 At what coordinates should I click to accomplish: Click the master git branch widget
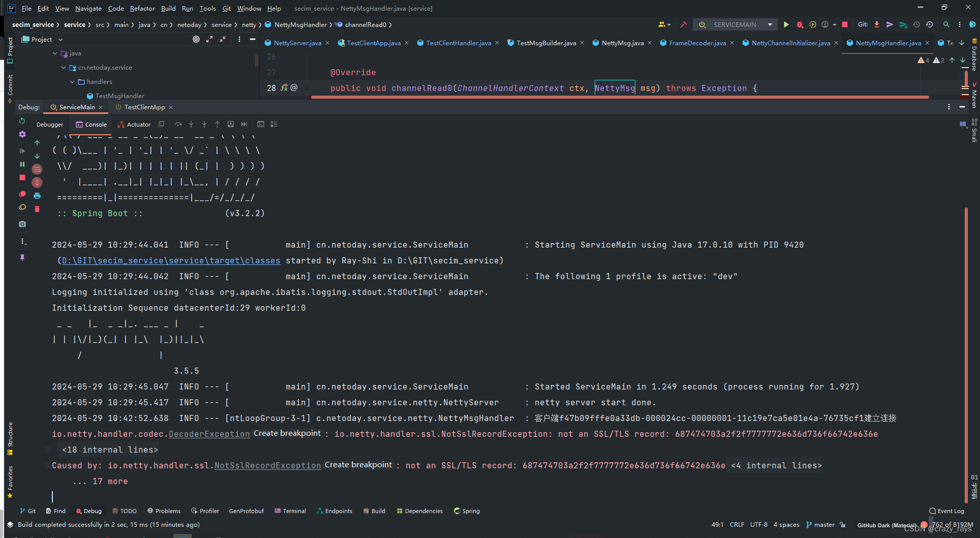820,525
